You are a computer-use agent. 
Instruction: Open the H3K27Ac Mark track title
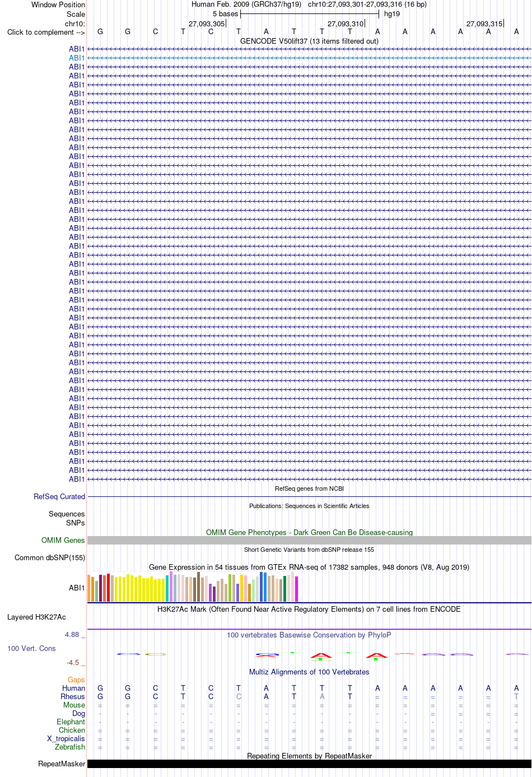point(309,609)
